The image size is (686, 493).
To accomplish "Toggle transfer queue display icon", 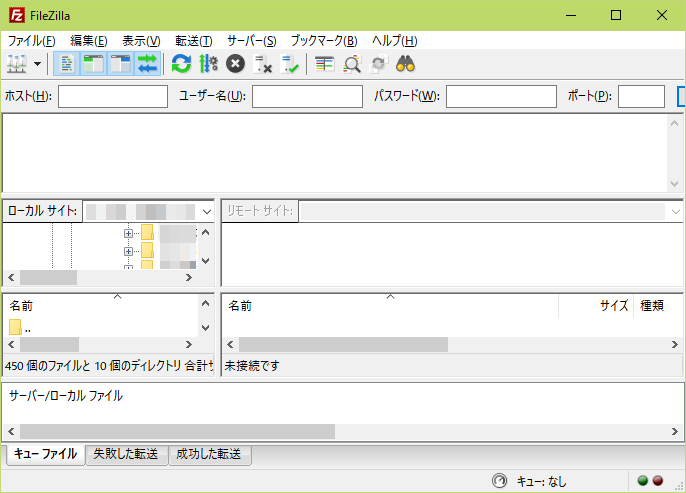I will tap(147, 64).
